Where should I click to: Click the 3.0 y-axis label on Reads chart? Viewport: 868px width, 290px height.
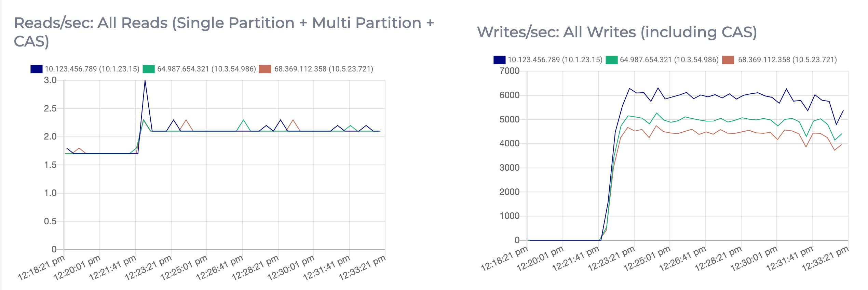pos(50,80)
